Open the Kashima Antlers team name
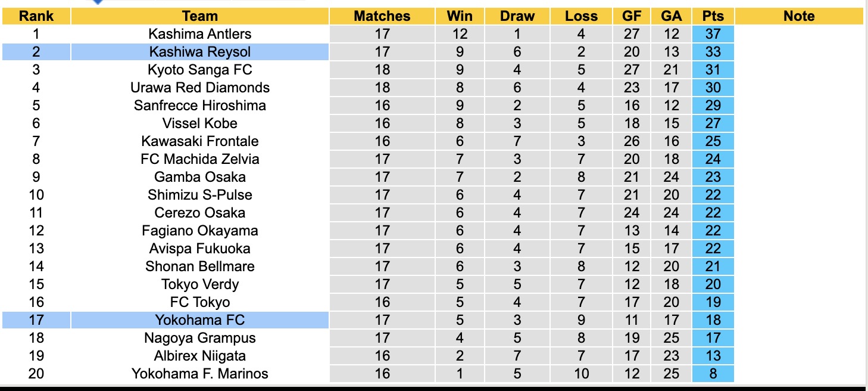The image size is (868, 391). point(199,34)
